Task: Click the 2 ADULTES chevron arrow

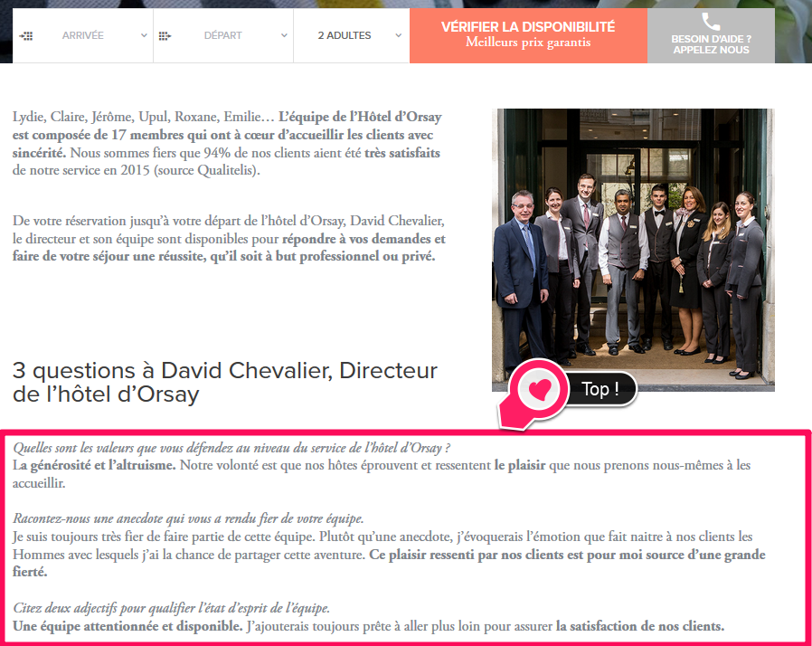Action: pos(398,36)
